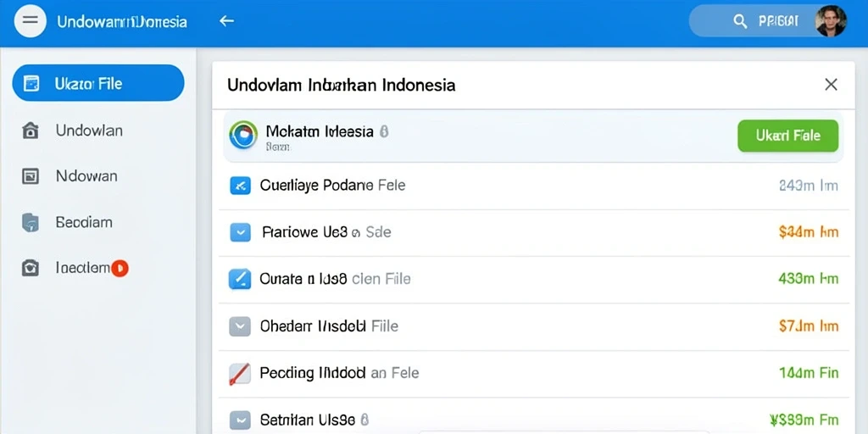Open the hamburger menu in the header
Image resolution: width=868 pixels, height=434 pixels.
pos(30,21)
